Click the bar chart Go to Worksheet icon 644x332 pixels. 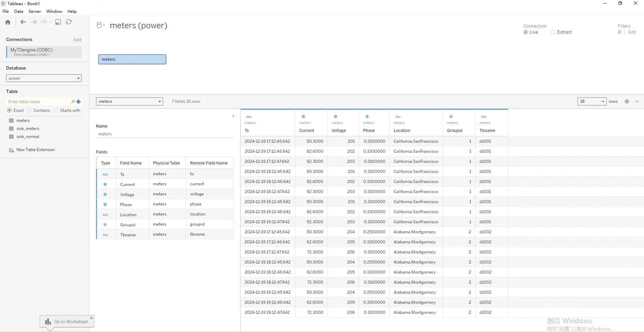pos(48,322)
